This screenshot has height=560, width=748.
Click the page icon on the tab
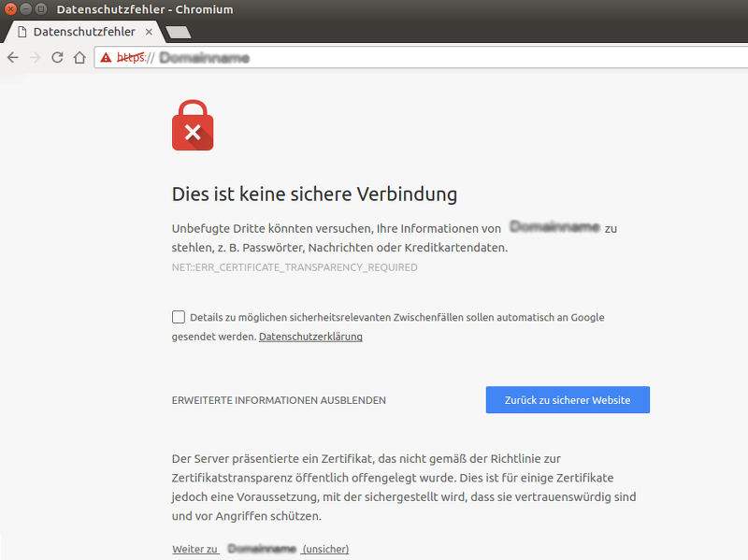click(22, 32)
